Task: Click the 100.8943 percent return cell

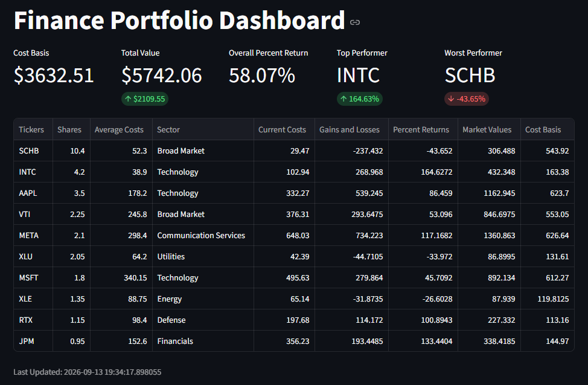Action: 423,320
